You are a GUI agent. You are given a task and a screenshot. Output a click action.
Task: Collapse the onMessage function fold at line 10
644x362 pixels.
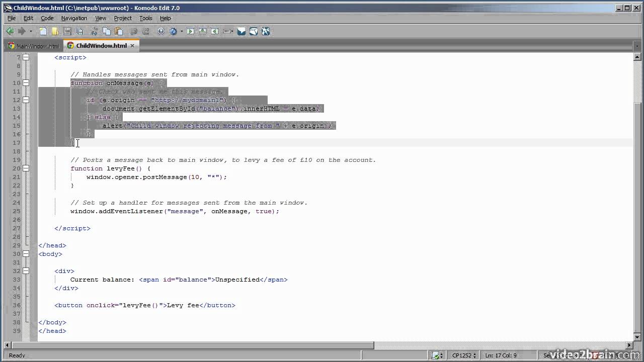[26, 83]
